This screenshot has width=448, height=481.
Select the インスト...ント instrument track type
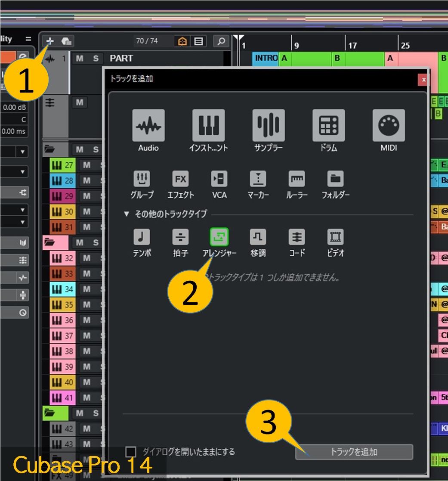(209, 125)
